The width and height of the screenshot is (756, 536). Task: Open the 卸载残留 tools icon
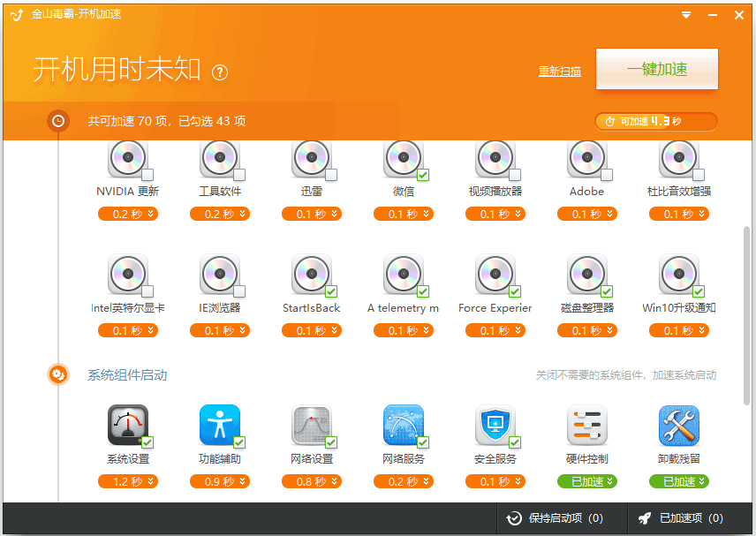(x=679, y=425)
